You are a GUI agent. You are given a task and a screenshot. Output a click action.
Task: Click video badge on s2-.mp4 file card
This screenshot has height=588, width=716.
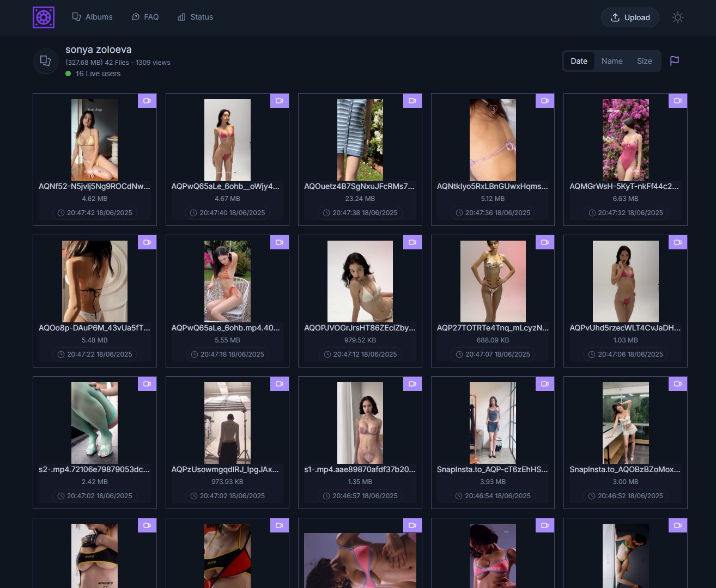[147, 384]
